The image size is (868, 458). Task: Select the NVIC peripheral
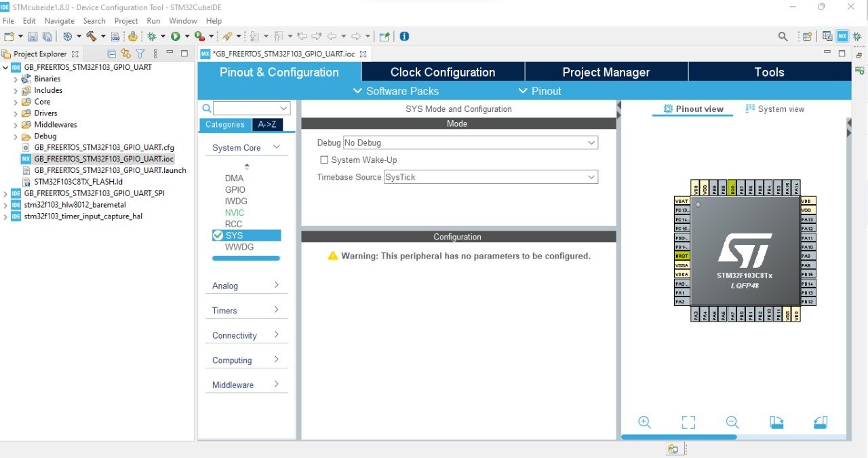pos(235,212)
